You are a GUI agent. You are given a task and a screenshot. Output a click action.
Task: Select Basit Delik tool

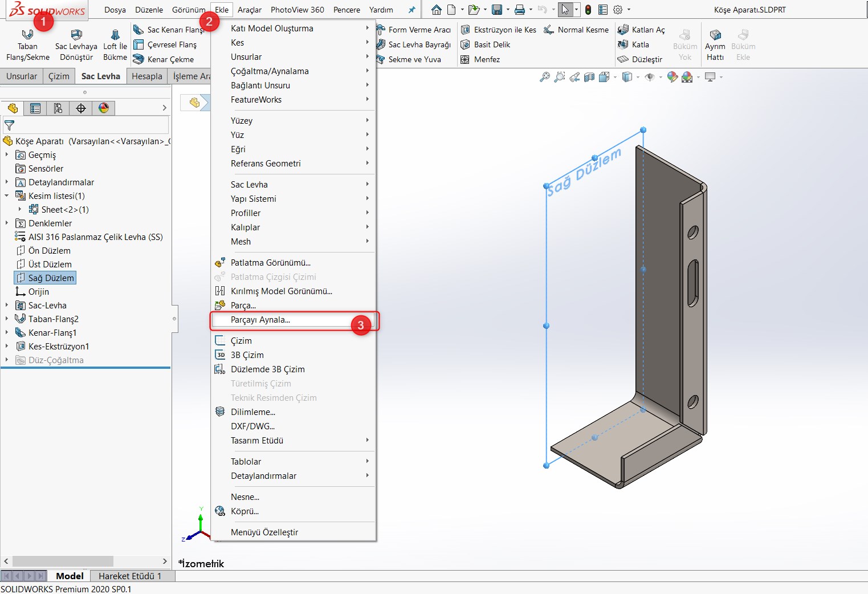(x=486, y=44)
